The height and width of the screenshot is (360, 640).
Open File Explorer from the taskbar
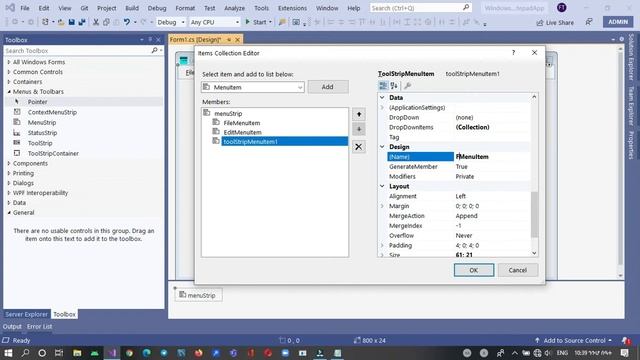pyautogui.click(x=77, y=353)
